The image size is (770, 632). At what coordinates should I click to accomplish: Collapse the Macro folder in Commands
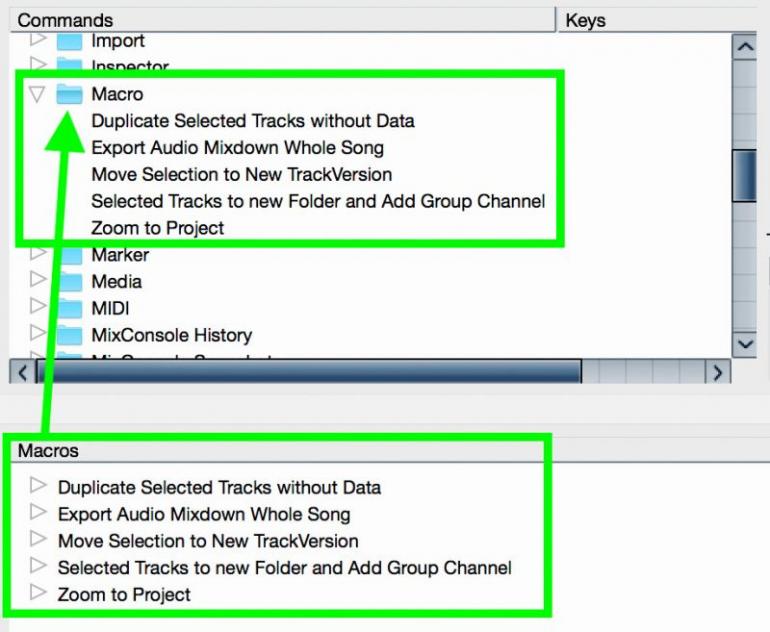point(37,94)
